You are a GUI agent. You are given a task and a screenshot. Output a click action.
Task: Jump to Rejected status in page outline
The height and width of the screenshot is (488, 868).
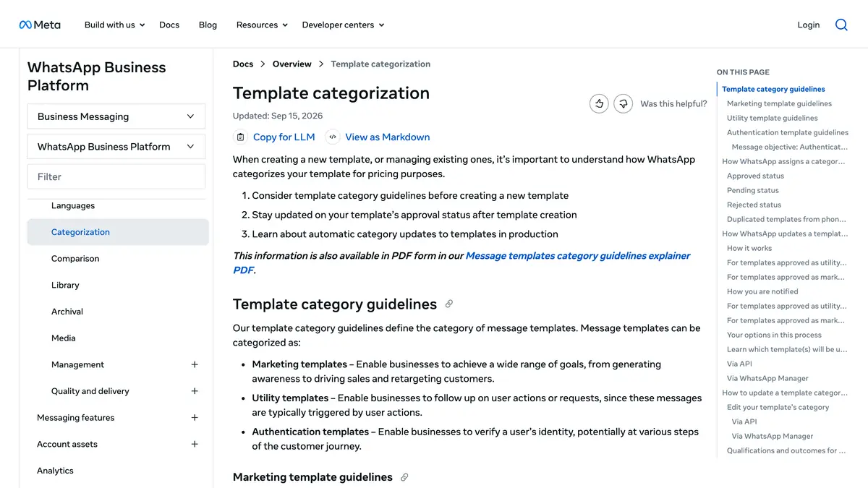pos(754,205)
